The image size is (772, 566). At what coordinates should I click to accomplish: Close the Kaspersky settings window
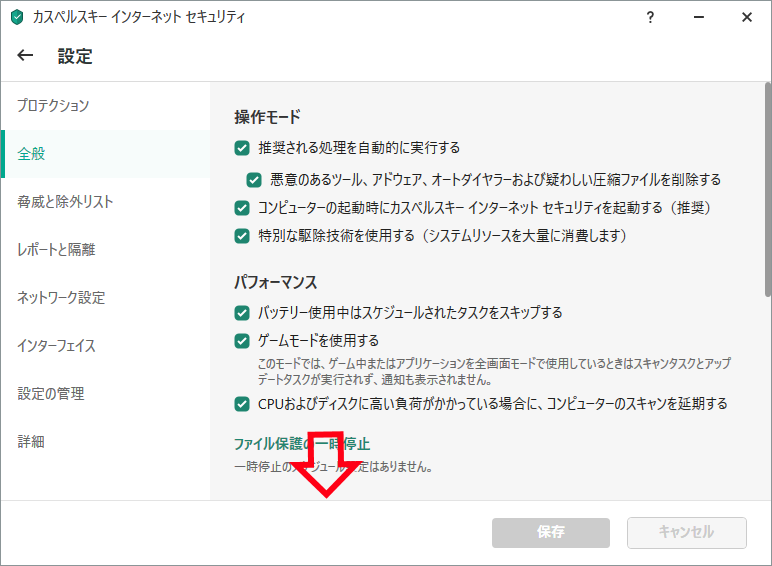746,17
